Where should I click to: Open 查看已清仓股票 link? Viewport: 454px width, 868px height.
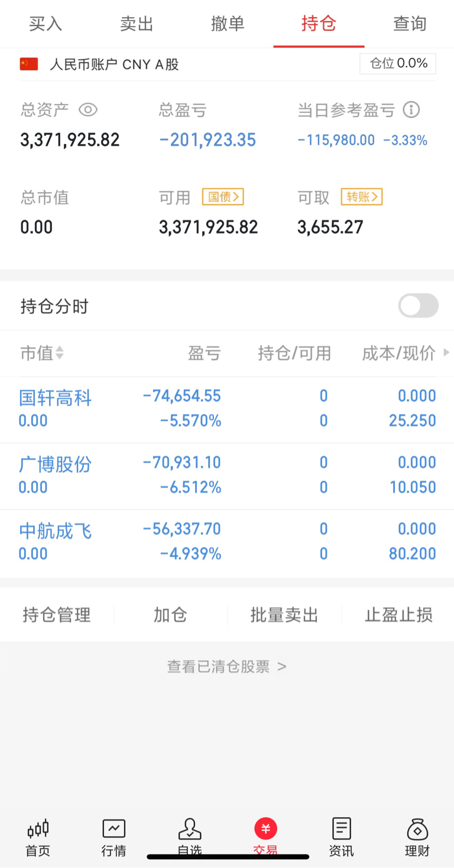[227, 667]
